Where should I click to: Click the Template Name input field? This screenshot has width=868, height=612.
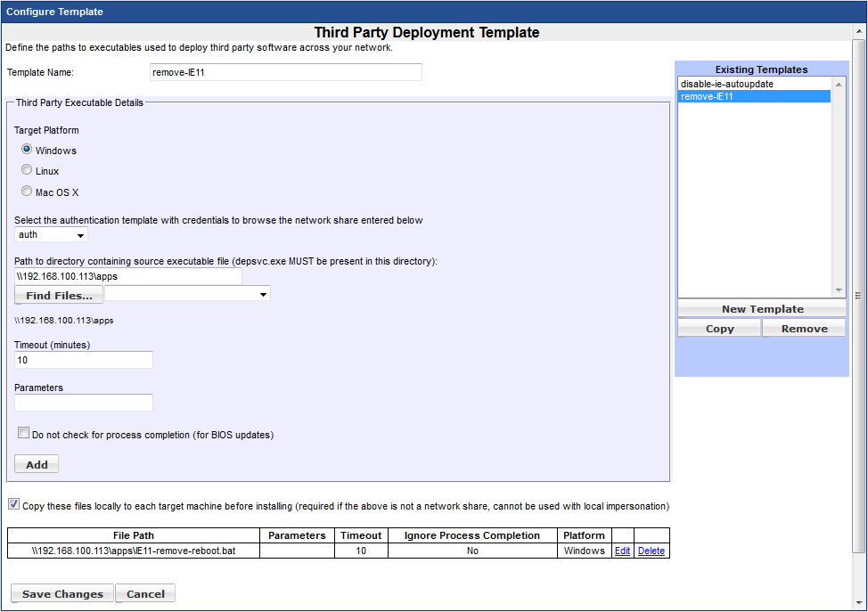(x=285, y=72)
